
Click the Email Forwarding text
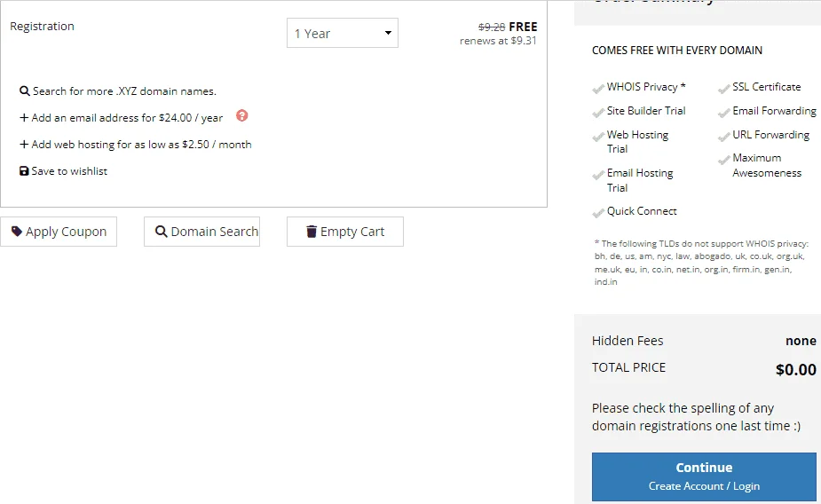pyautogui.click(x=774, y=111)
